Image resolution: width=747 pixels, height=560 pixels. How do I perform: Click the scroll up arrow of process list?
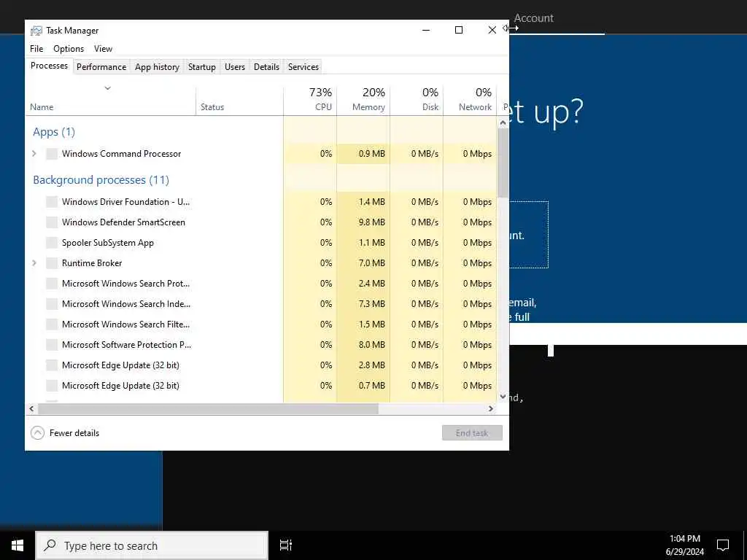(x=503, y=122)
